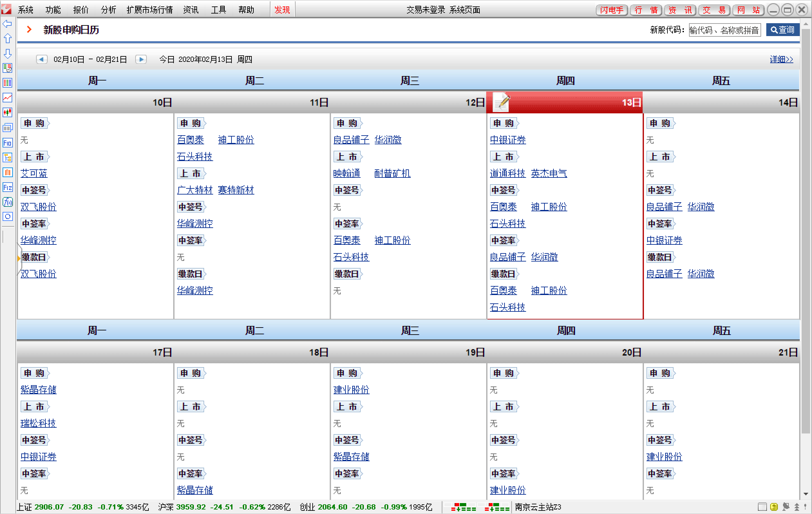This screenshot has width=812, height=514.
Task: Click the notepad pencil icon on 13日 header
Action: click(x=501, y=101)
